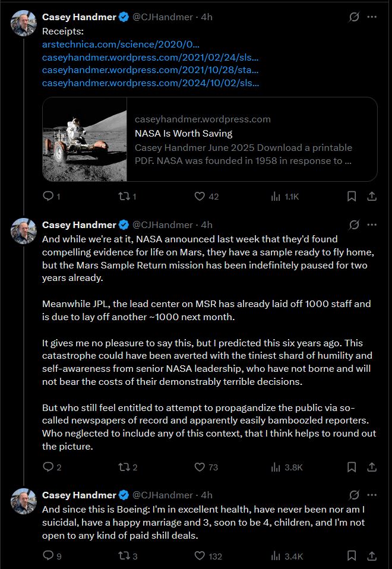This screenshot has height=569, width=392.
Task: Bookmark the Boeing post
Action: point(352,555)
